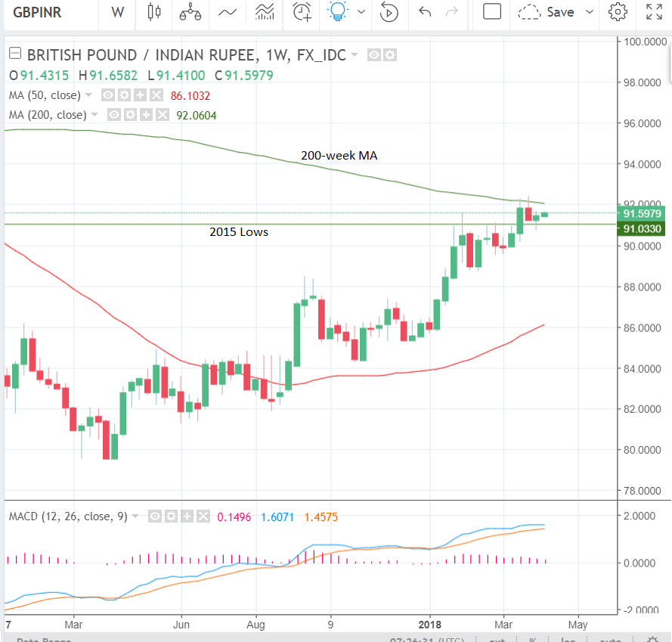Add indicator on MA (50, close) plus icon
The height and width of the screenshot is (642, 672).
(x=140, y=95)
